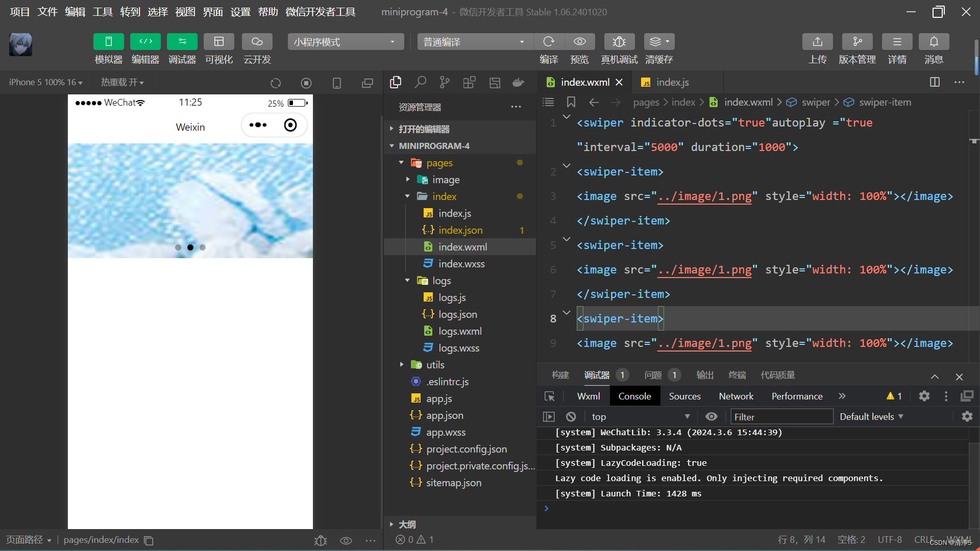Click the search icon in sidebar

[x=420, y=82]
